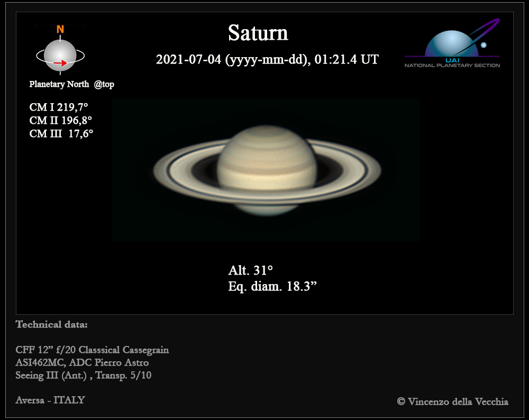Viewport: 529px width, 420px height.
Task: Click the 'Planetary North @top' label
Action: click(x=71, y=84)
